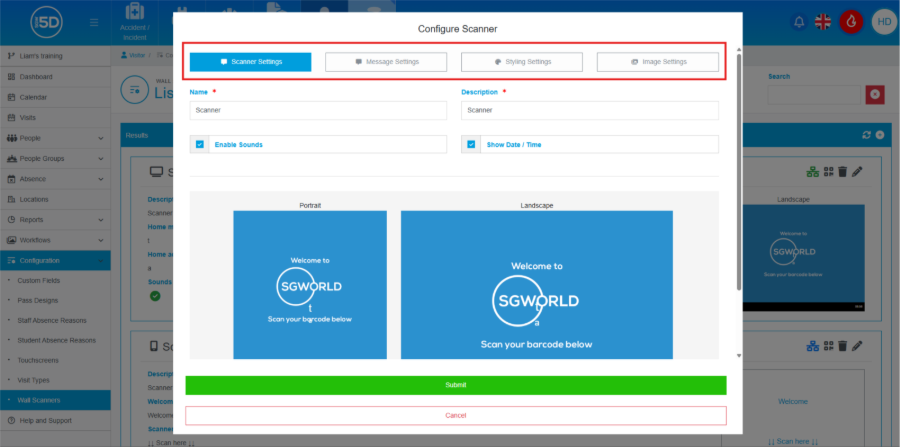903x447 pixels.
Task: Click the UK flag language icon
Action: tap(824, 21)
